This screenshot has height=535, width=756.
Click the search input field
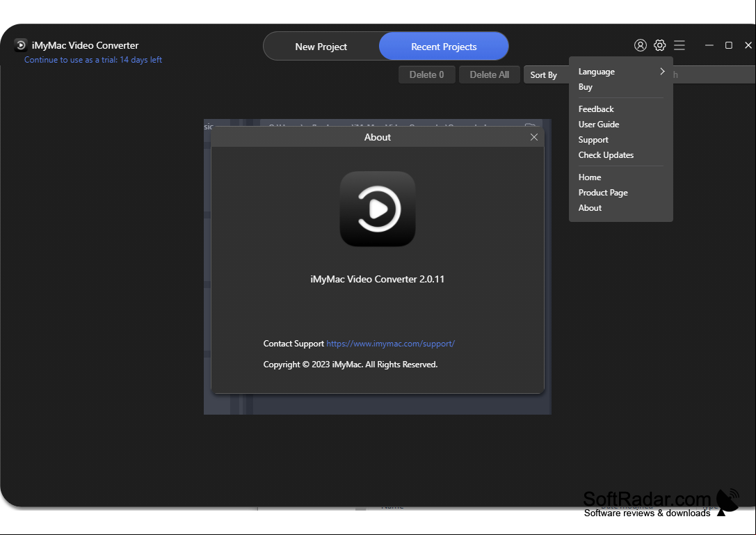[714, 74]
